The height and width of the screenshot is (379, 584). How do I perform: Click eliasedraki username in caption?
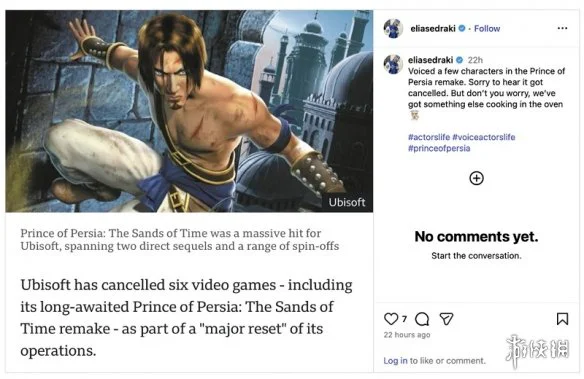click(431, 60)
